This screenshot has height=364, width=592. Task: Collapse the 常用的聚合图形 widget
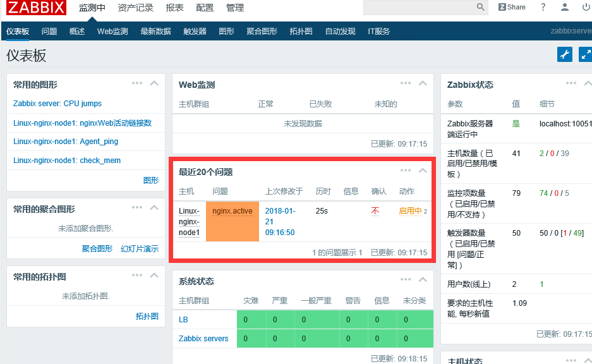[154, 207]
